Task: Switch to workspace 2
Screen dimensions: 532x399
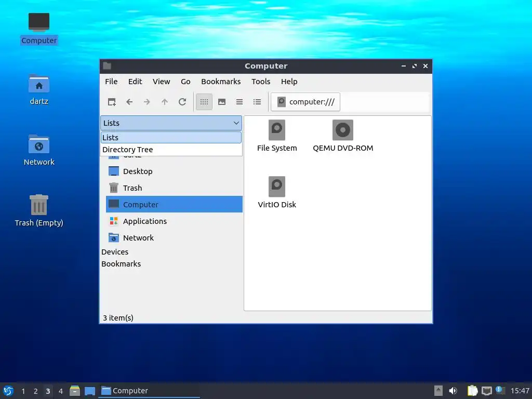Action: [x=36, y=391]
